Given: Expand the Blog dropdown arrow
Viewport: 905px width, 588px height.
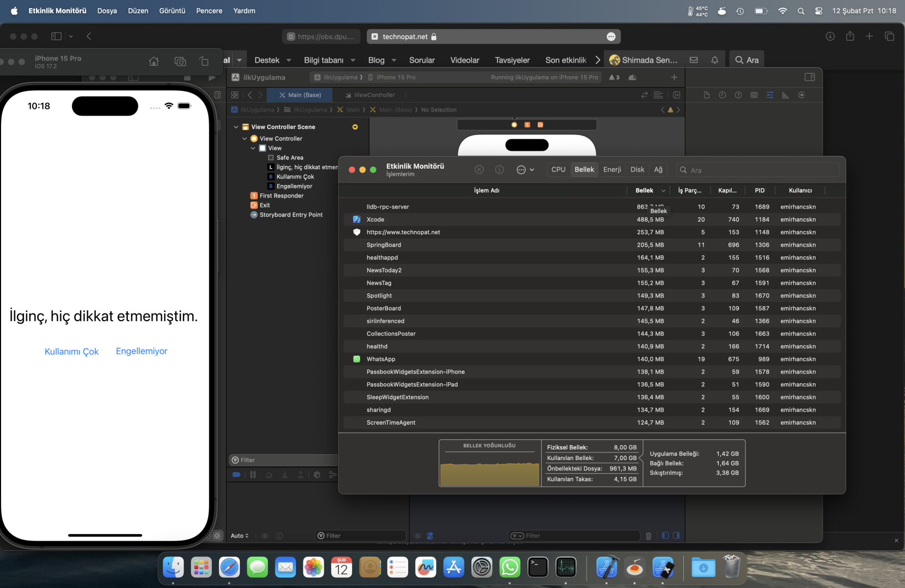Looking at the screenshot, I should [x=394, y=60].
